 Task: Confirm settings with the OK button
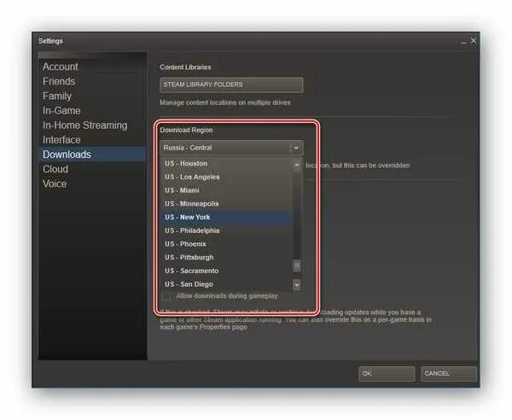pos(387,374)
